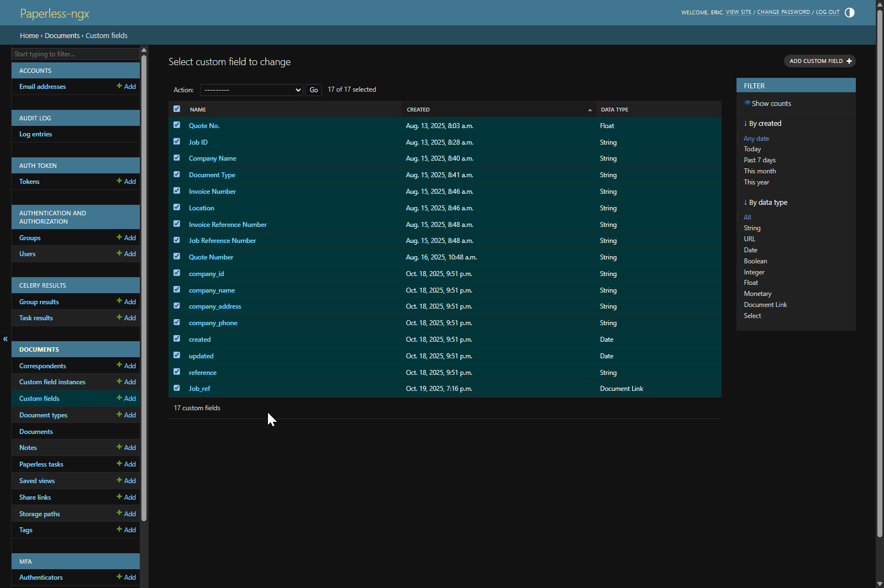Open the Action dropdown
The width and height of the screenshot is (884, 588).
point(251,90)
